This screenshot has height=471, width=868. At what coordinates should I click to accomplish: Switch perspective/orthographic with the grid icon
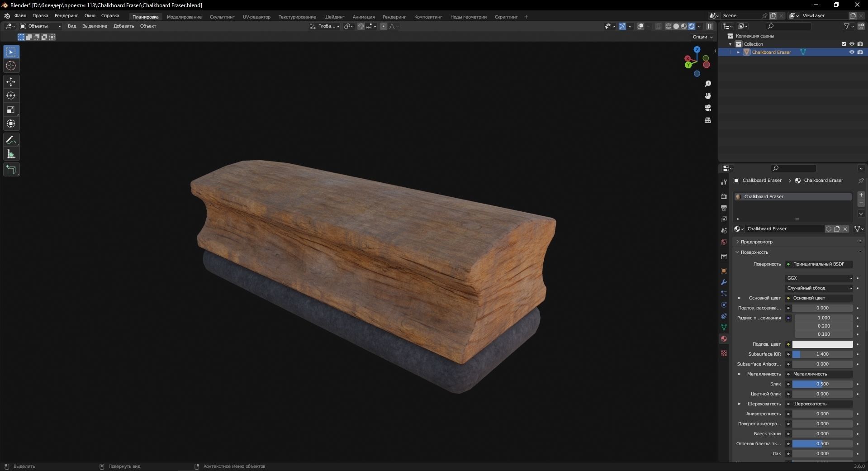click(x=708, y=120)
